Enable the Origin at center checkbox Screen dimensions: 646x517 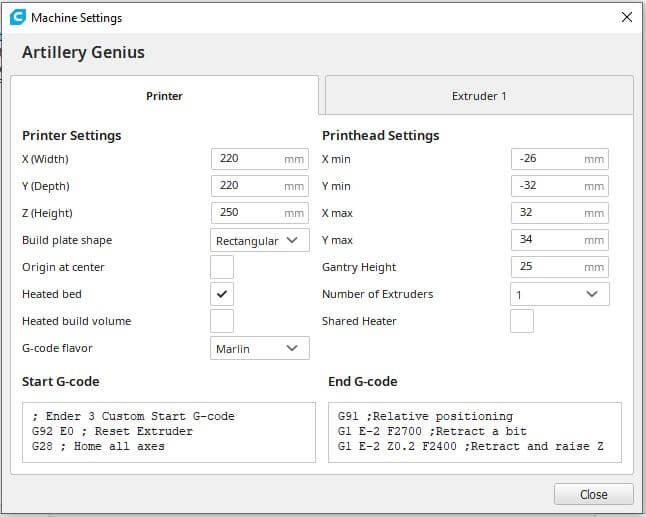coord(222,267)
